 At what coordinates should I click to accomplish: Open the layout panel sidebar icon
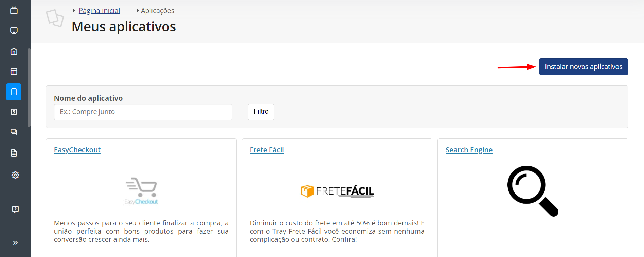pyautogui.click(x=14, y=71)
